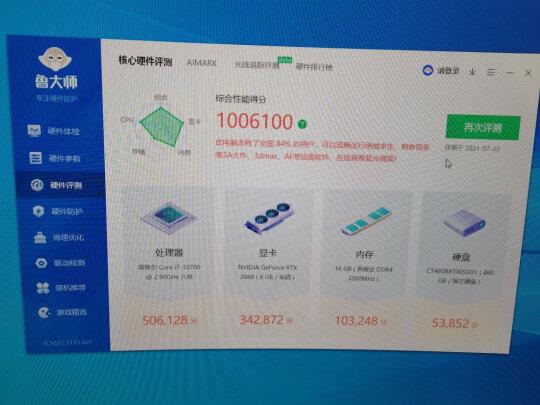
Task: Switch to the AIMARK tab
Action: (201, 63)
